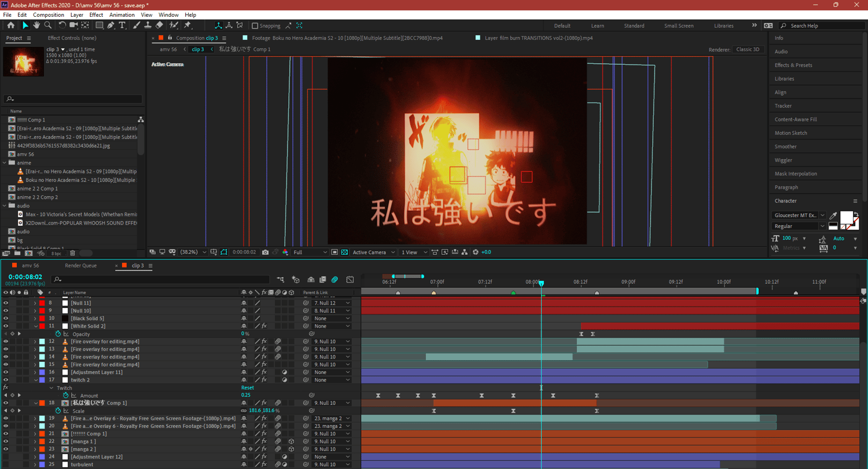Open the Graph Editor in timeline
Viewport: 868px width, 469px height.
click(x=350, y=280)
